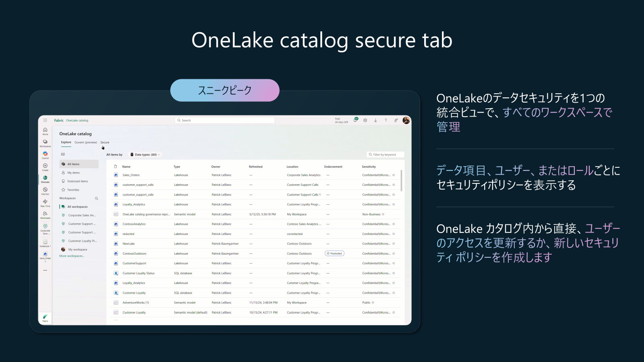Click the Promoted endorsement badge
This screenshot has height=362, width=644.
(334, 253)
